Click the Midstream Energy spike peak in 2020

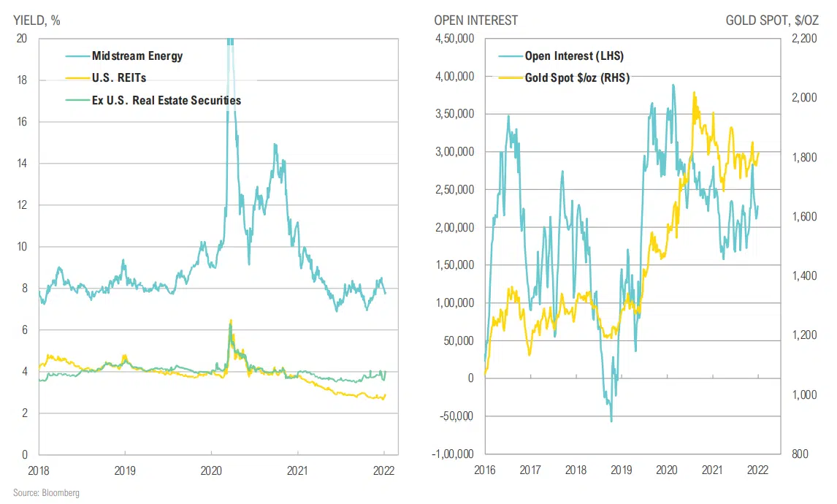(231, 42)
